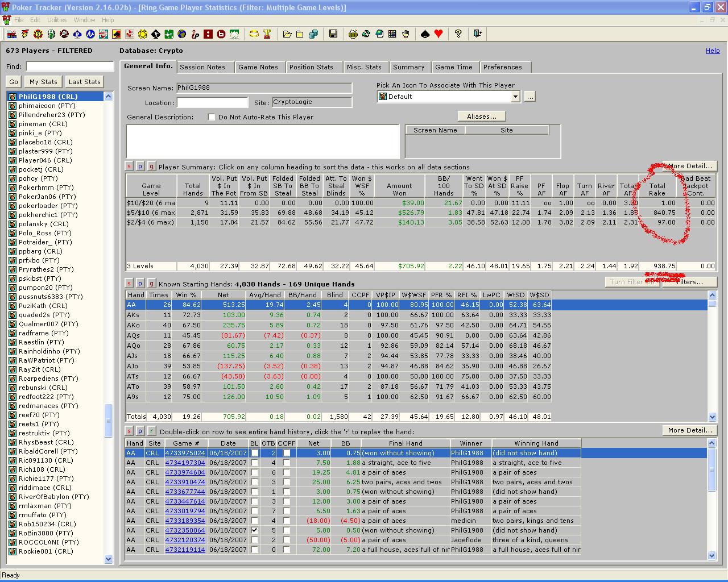Select the AKs starting hand row
Image resolution: width=728 pixels, height=582 pixels.
pos(338,315)
